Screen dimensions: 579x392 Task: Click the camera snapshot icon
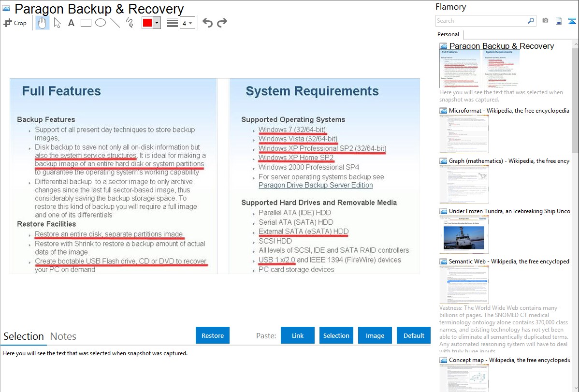point(545,21)
